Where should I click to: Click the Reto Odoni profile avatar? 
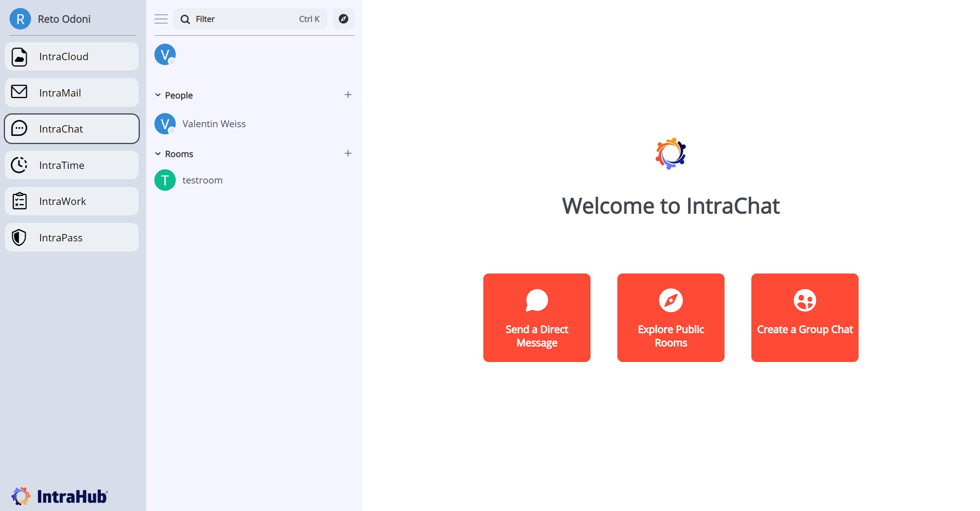pyautogui.click(x=20, y=19)
